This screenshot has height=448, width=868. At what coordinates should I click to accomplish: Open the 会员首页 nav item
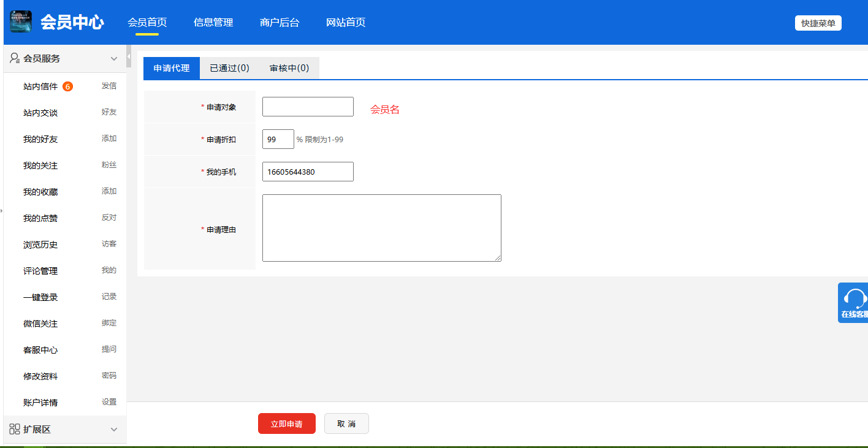pyautogui.click(x=147, y=23)
